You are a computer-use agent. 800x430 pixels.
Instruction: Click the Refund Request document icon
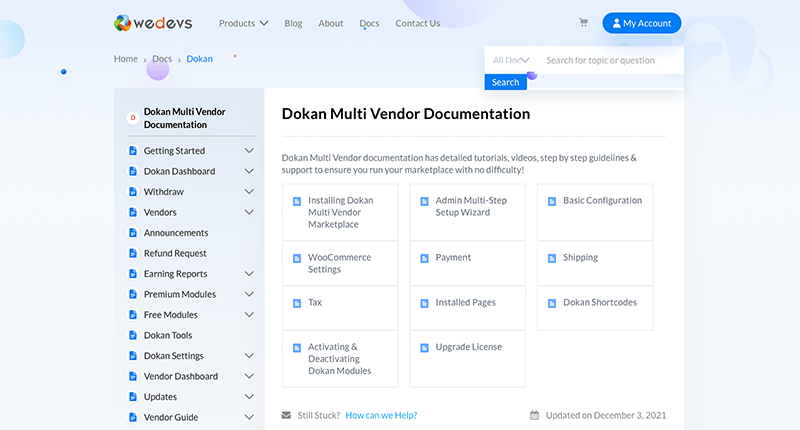pyautogui.click(x=133, y=253)
